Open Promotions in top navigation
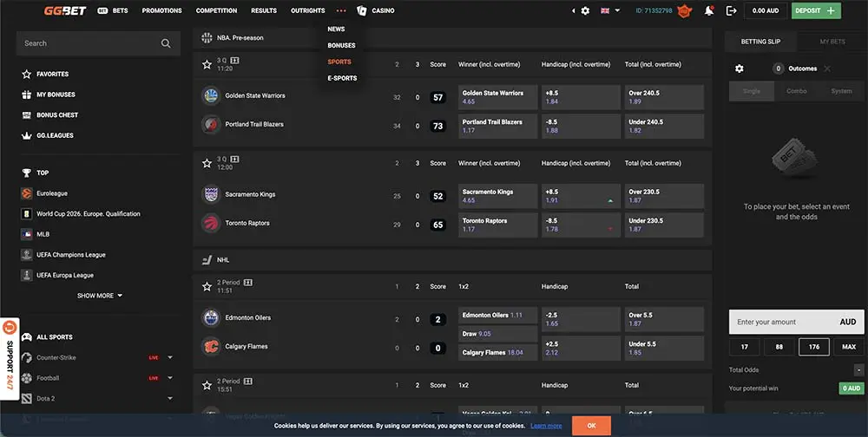 tap(161, 10)
